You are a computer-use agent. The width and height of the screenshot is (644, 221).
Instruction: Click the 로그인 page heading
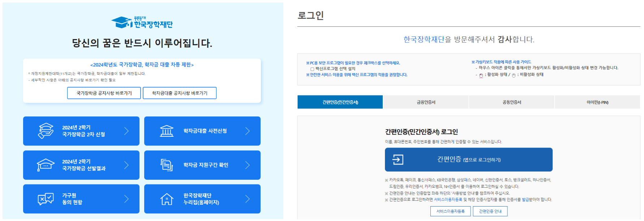310,15
